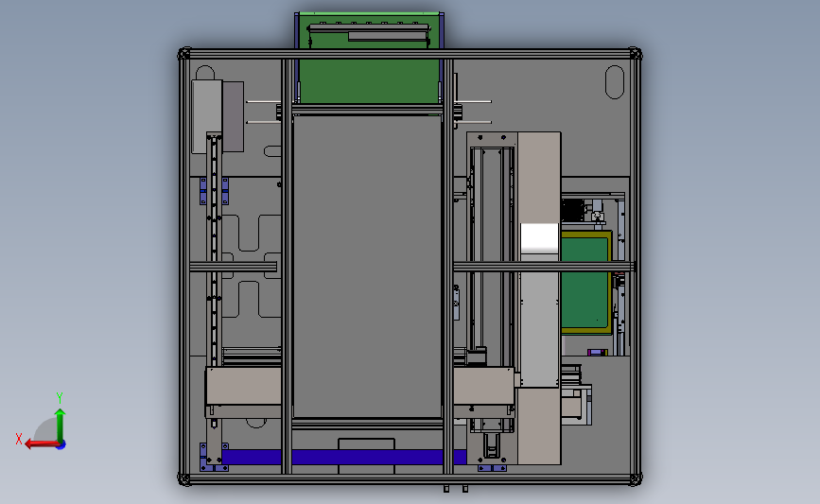Select the large central gray panel of the model
The height and width of the screenshot is (504, 820).
367,267
